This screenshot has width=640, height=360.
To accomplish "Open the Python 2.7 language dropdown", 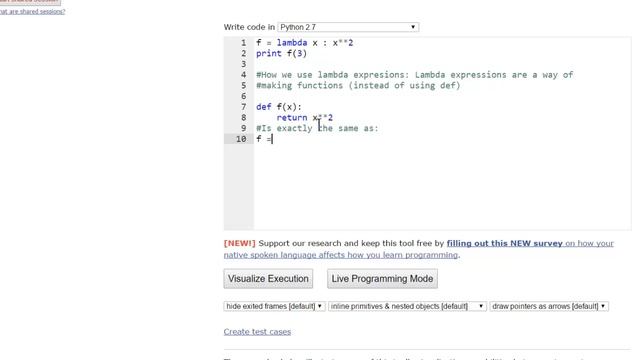I will pos(348,27).
